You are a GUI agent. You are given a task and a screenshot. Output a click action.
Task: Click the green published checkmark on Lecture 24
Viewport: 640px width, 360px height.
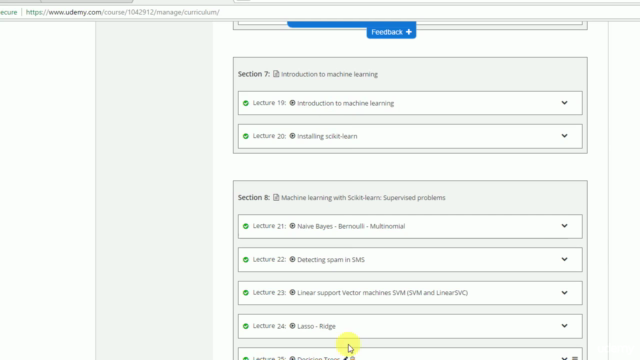coord(246,326)
